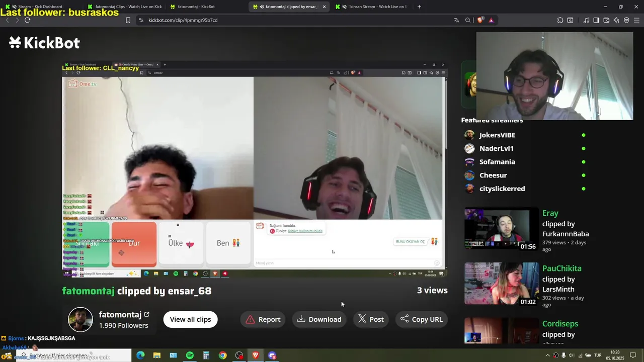Image resolution: width=644 pixels, height=362 pixels.
Task: Open Brave browser from the taskbar
Action: tap(256, 355)
